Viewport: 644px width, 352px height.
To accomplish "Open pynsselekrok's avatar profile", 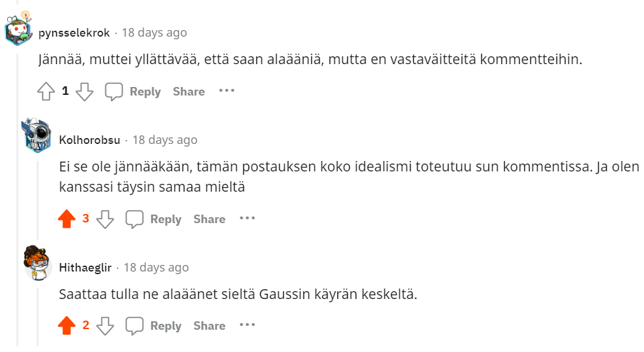I will 19,30.
